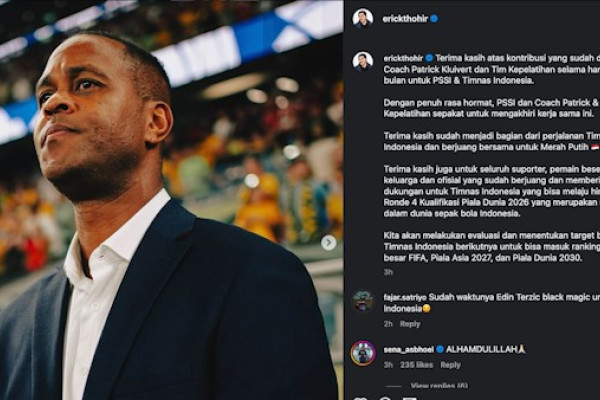Reply to sena_asbhoel's ALHAMDULILLAH comment
600x400 pixels.
click(x=451, y=365)
